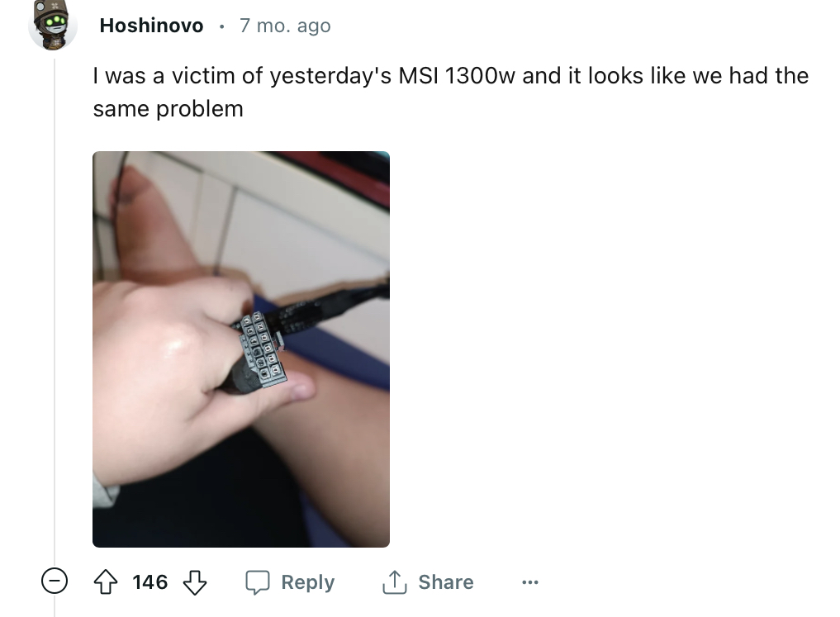Click the 'MSI 1300w' text in comment
840x617 pixels.
457,75
